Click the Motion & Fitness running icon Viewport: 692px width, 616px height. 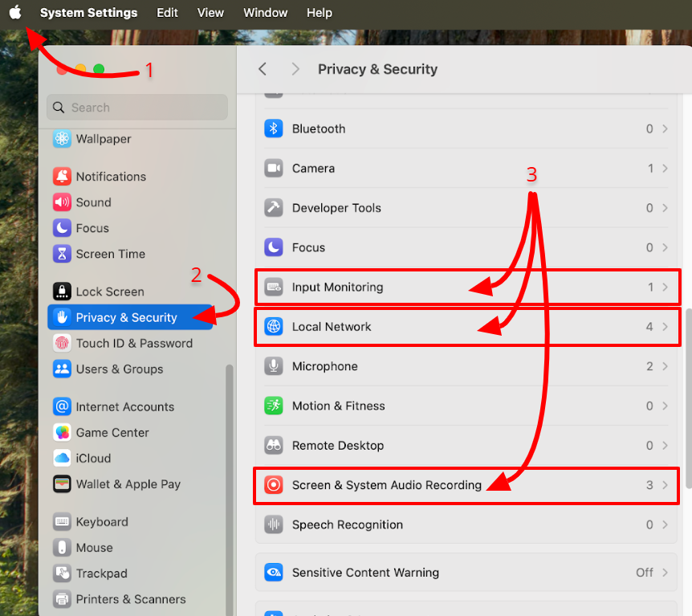tap(274, 406)
